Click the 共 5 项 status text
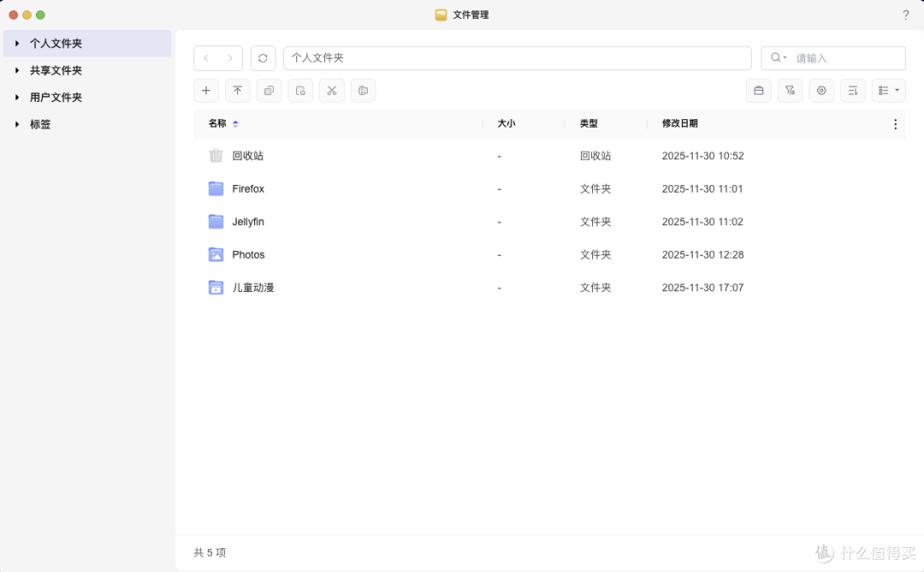 210,552
